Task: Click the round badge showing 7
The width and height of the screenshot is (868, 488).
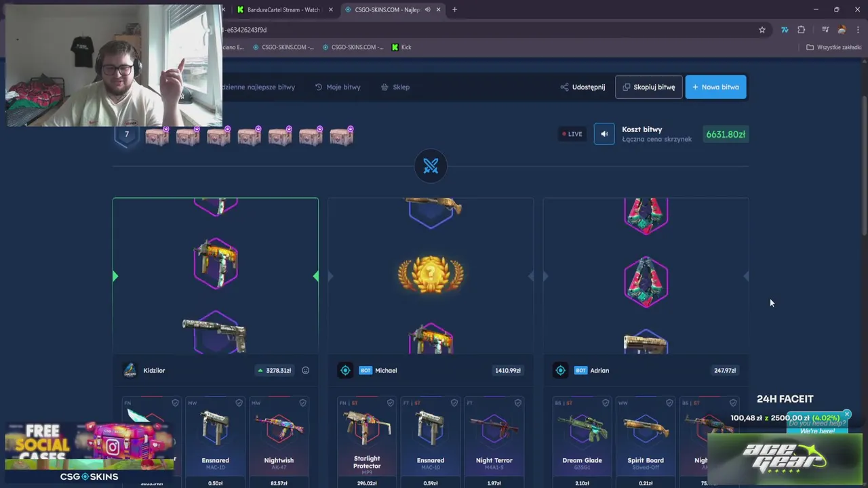Action: pos(126,134)
